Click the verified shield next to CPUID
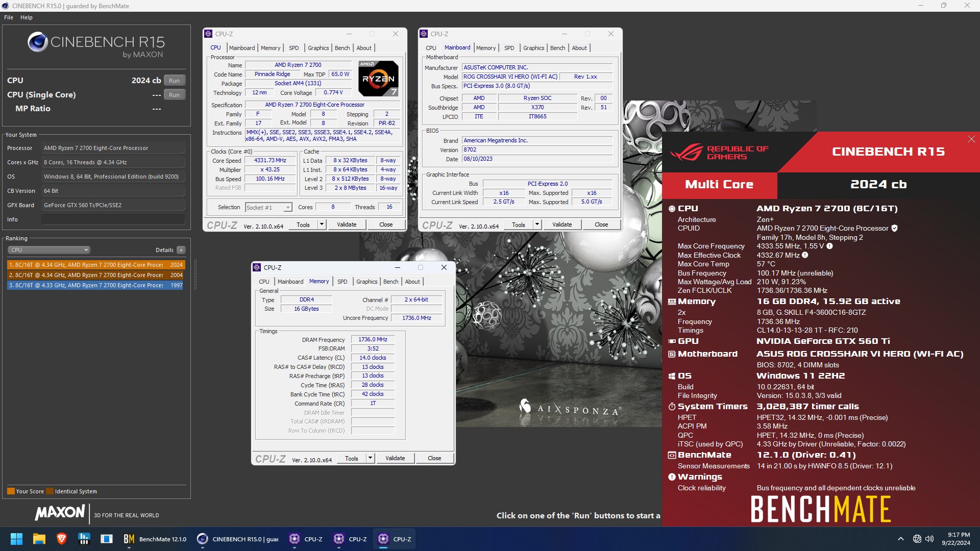 (x=894, y=229)
